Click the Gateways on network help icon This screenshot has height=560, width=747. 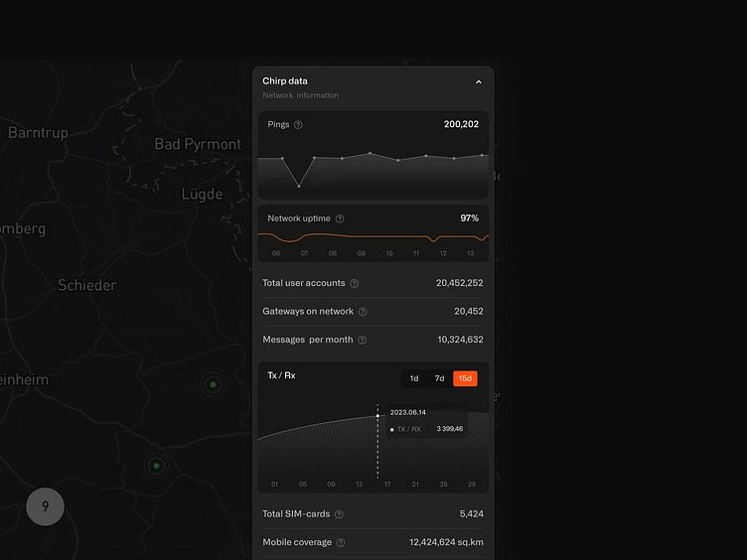363,312
